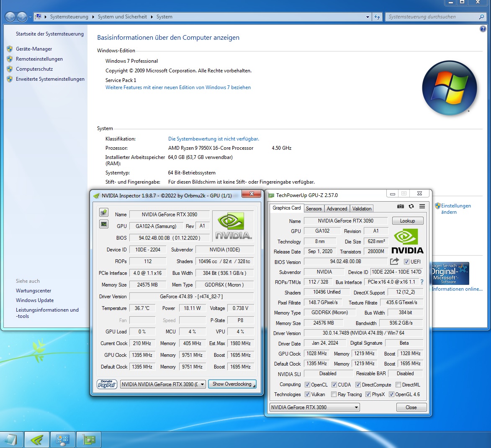This screenshot has width=491, height=448.
Task: Toggle the PhysX checkbox
Action: click(368, 394)
